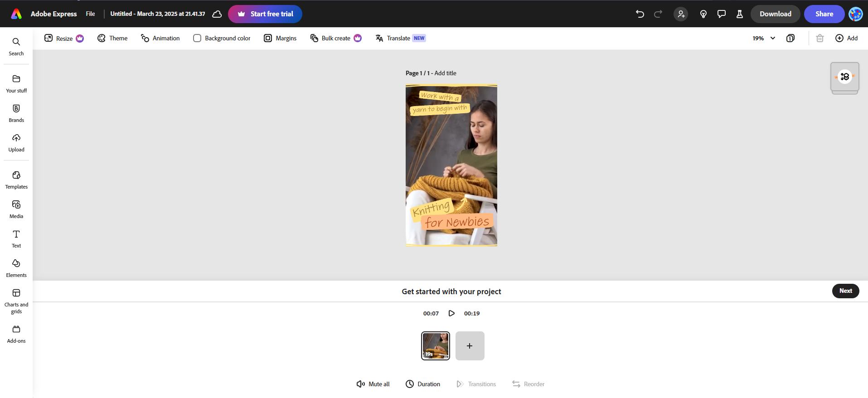The height and width of the screenshot is (398, 868).
Task: Open the beaker labs icon
Action: 740,14
